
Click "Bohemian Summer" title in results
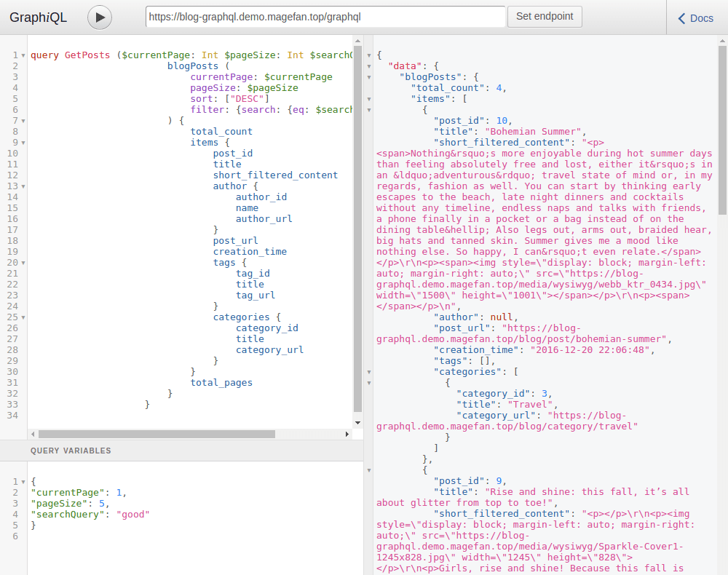[534, 132]
